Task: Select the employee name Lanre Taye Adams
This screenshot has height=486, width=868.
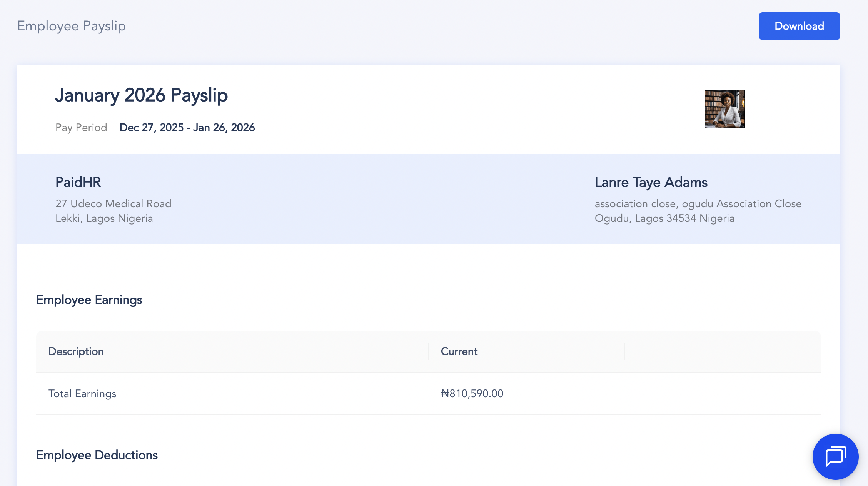Action: coord(651,182)
